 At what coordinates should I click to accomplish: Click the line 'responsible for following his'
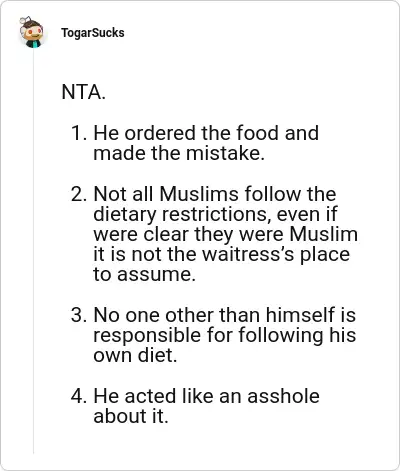coord(225,335)
